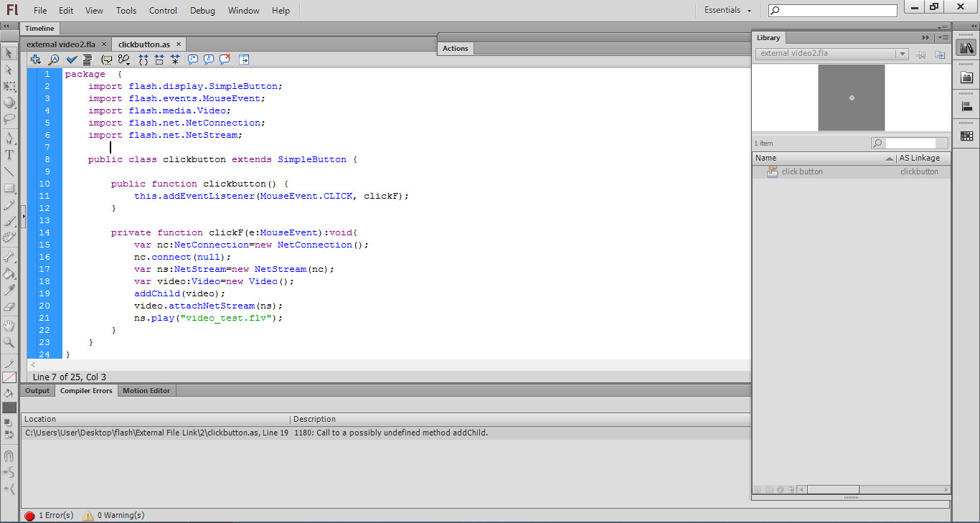Viewport: 980px width, 523px height.
Task: Click the Library search field
Action: pyautogui.click(x=909, y=143)
